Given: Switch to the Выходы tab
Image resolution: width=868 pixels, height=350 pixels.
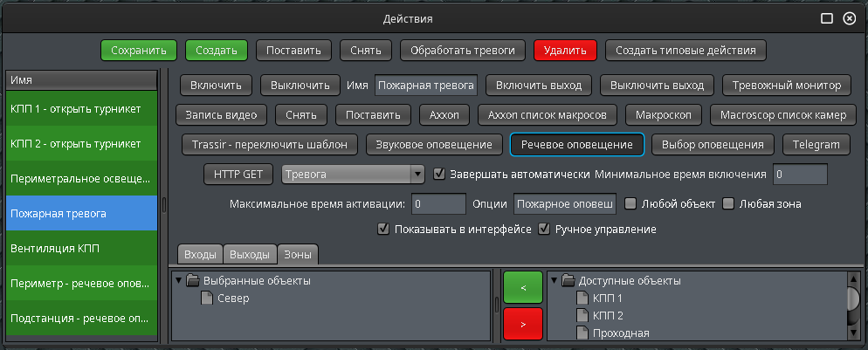Looking at the screenshot, I should click(249, 254).
